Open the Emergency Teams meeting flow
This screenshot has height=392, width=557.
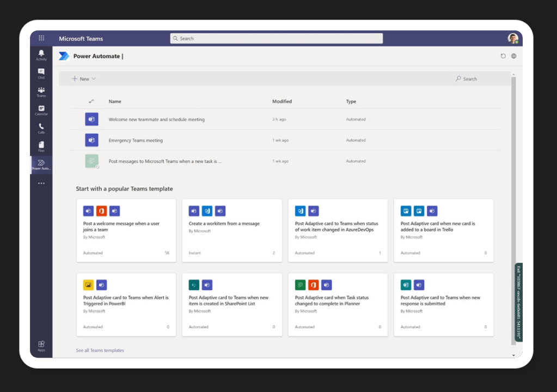pos(136,140)
